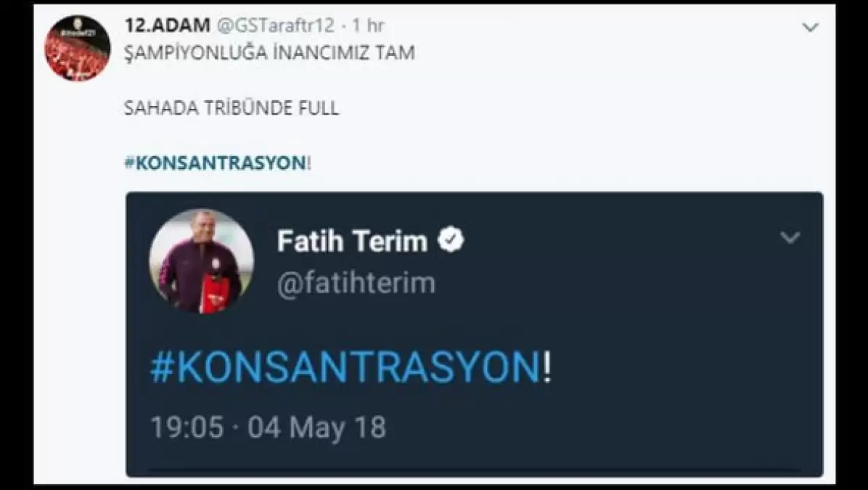Open the @fatihterim handle
The width and height of the screenshot is (868, 490).
click(356, 284)
